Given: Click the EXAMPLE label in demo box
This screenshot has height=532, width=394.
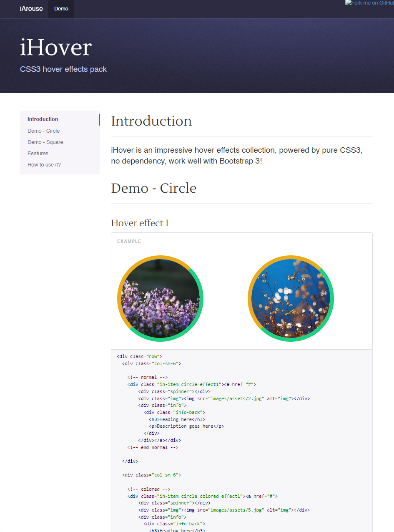Looking at the screenshot, I should coord(129,241).
